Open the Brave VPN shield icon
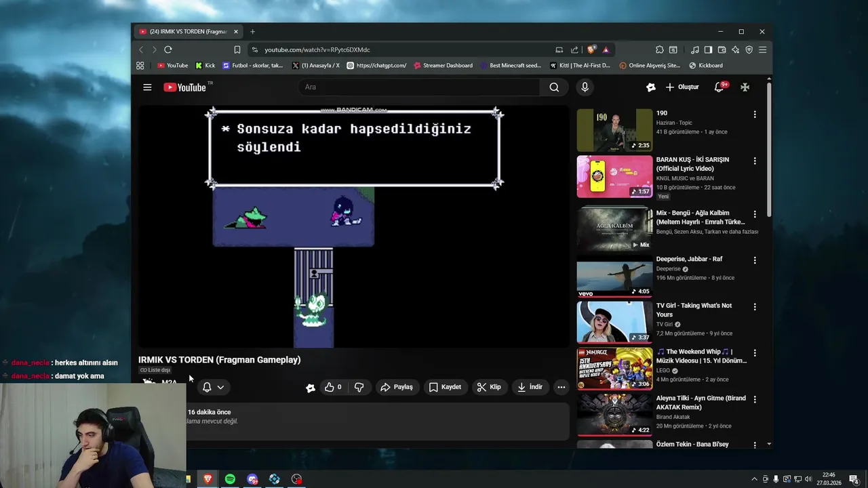 [749, 49]
